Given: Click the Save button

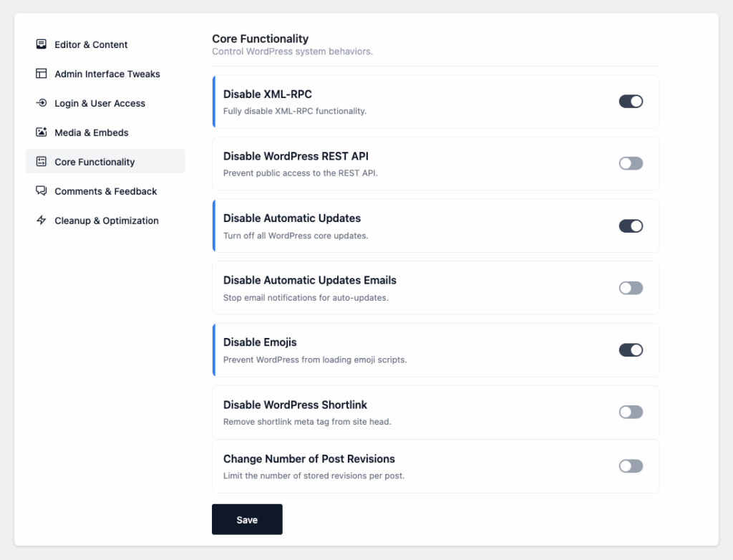Looking at the screenshot, I should [x=247, y=519].
